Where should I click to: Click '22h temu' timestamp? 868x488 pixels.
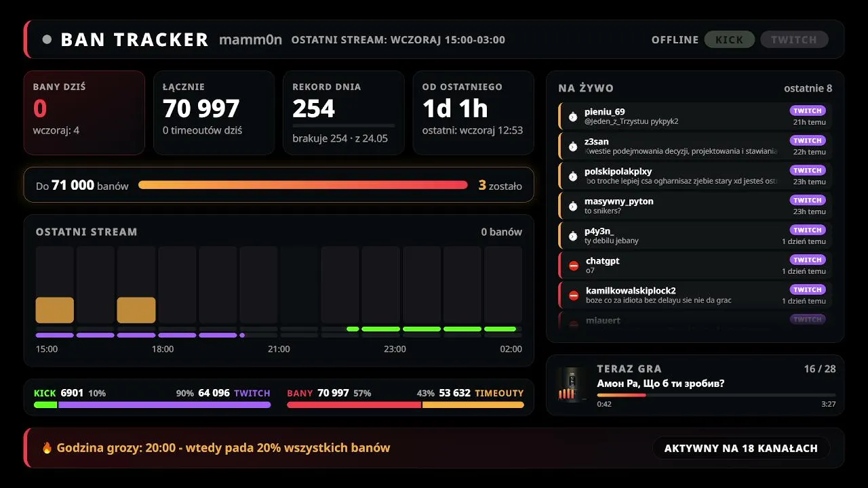[810, 152]
